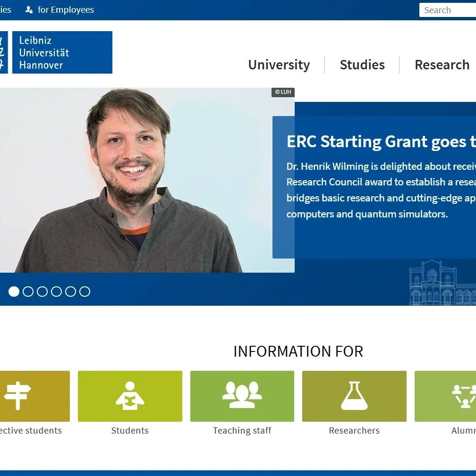The height and width of the screenshot is (476, 476).
Task: Open the ERC Starting Grant headline
Action: coord(381,142)
